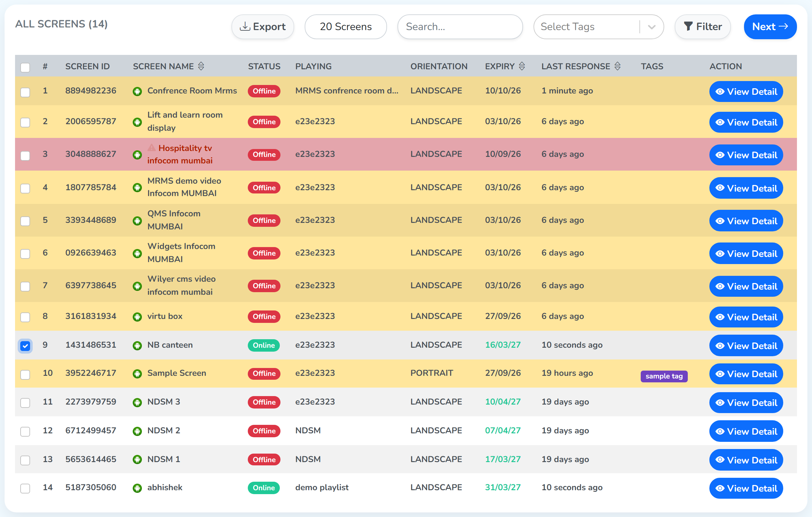812x517 pixels.
Task: Click the Online status badge for NB canteen
Action: coord(264,345)
